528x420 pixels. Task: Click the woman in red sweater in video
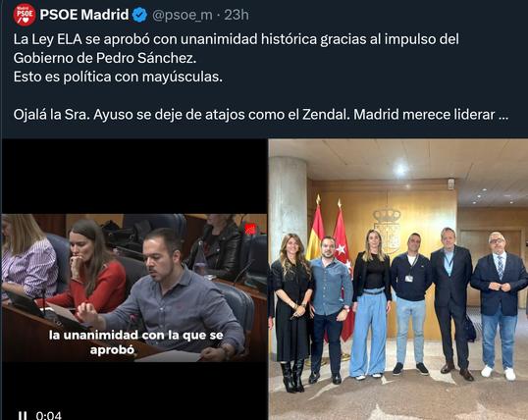[89, 270]
